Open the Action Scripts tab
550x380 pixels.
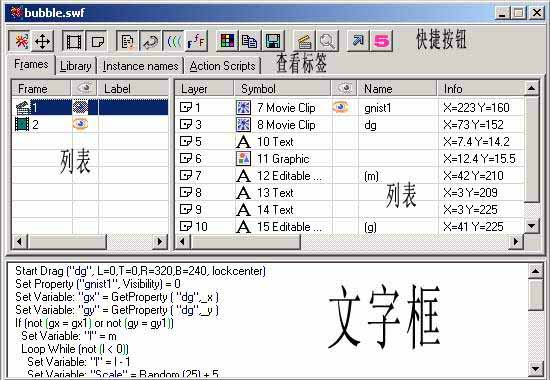coord(222,66)
